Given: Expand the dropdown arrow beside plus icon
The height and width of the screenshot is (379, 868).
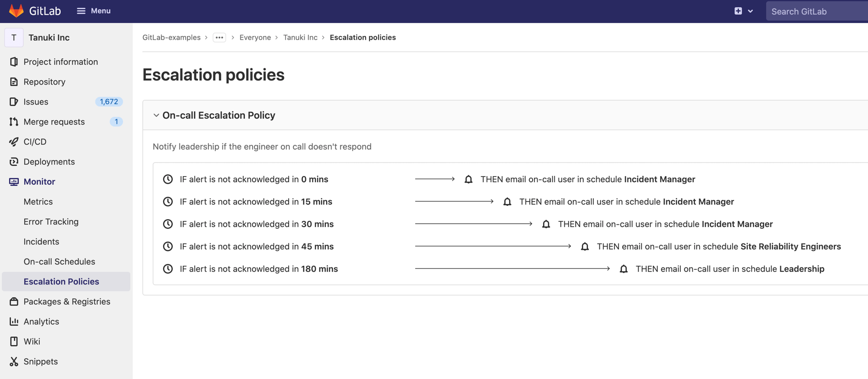Looking at the screenshot, I should point(750,11).
